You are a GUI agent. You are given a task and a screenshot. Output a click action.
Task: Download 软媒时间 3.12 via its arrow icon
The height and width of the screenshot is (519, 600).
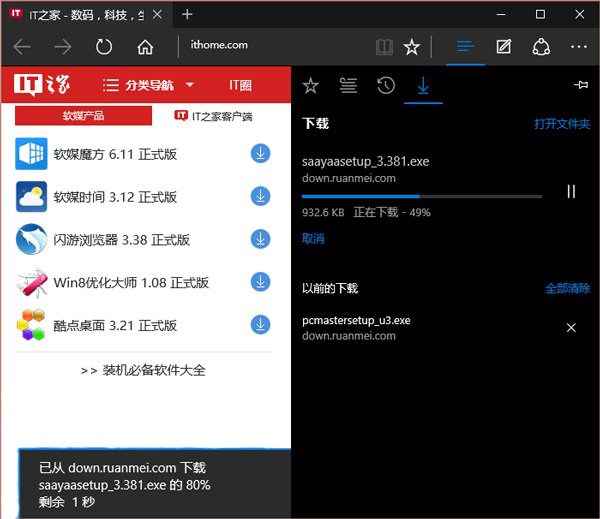(x=261, y=196)
